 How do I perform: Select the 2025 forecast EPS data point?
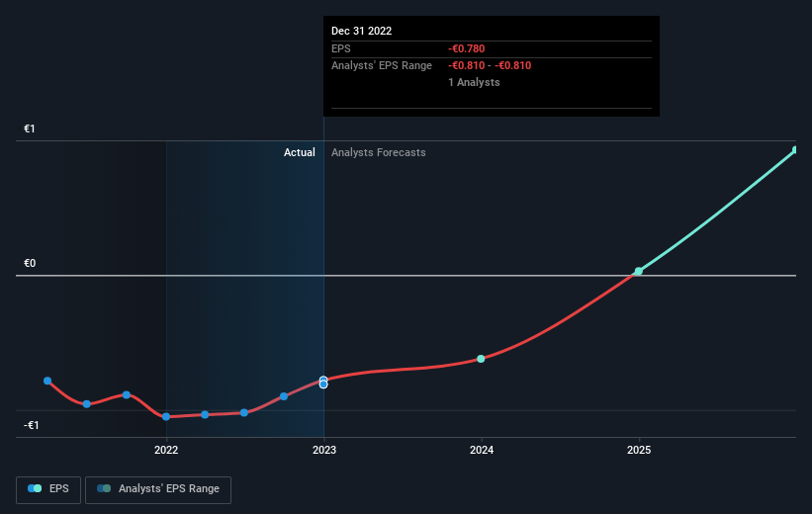639,271
